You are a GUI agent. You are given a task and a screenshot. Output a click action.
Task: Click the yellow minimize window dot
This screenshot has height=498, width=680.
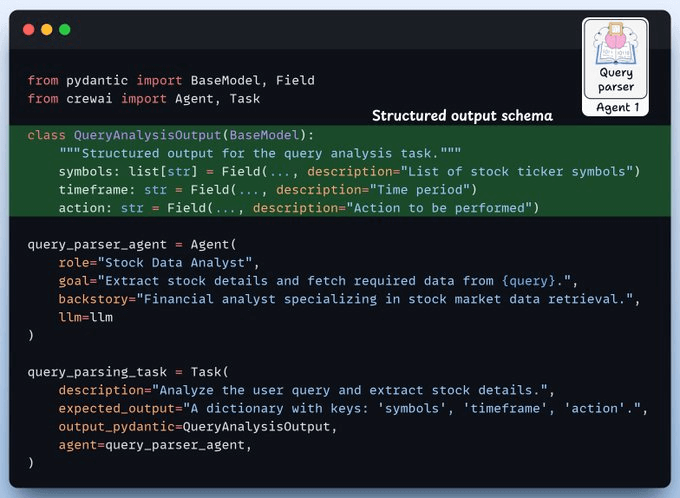click(x=47, y=29)
